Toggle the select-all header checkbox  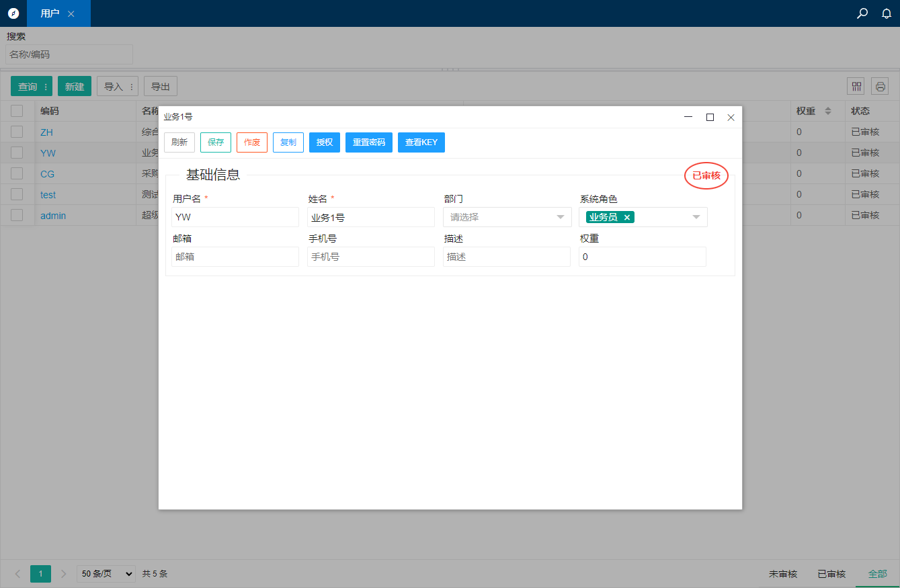(x=17, y=111)
